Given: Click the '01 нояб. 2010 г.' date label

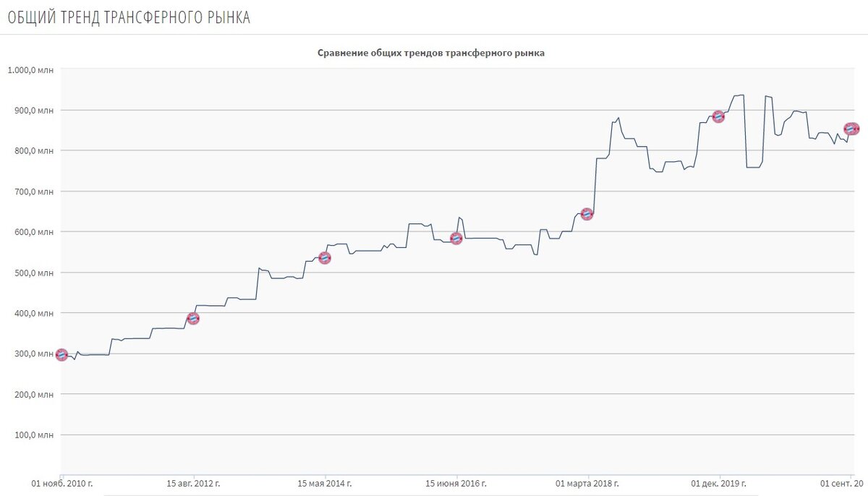Looking at the screenshot, I should pos(62,483).
